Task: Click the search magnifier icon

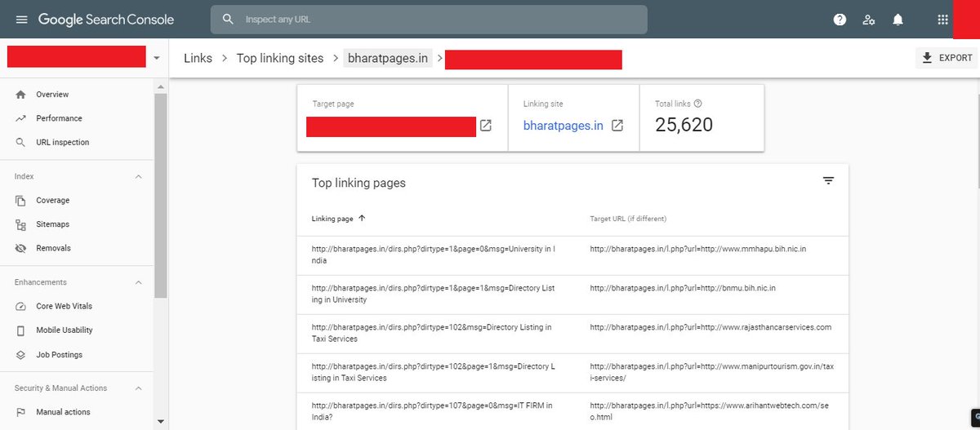Action: click(229, 19)
